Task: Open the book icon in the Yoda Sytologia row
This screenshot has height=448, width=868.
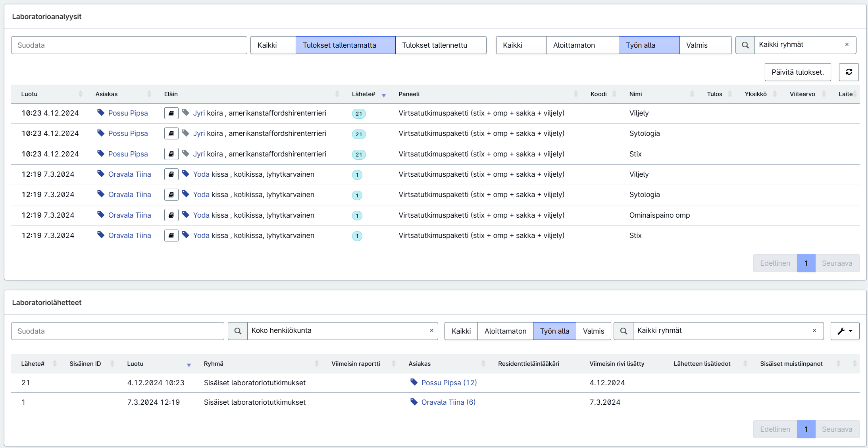Action: click(171, 195)
